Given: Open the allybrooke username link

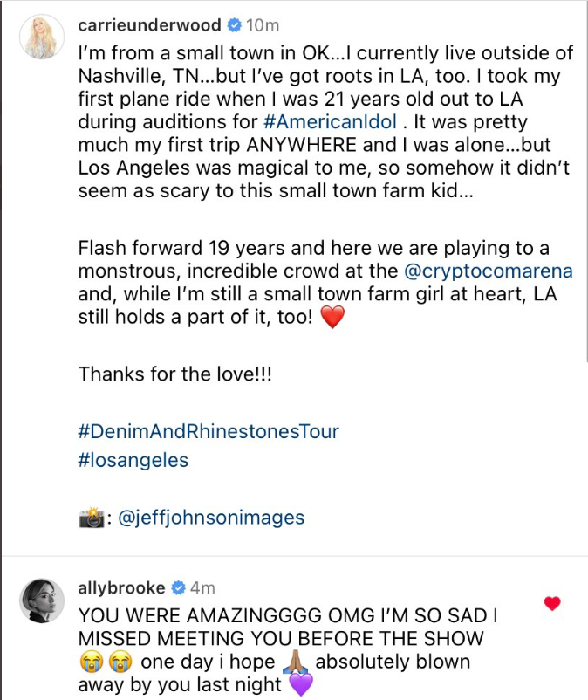Looking at the screenshot, I should pos(122,587).
